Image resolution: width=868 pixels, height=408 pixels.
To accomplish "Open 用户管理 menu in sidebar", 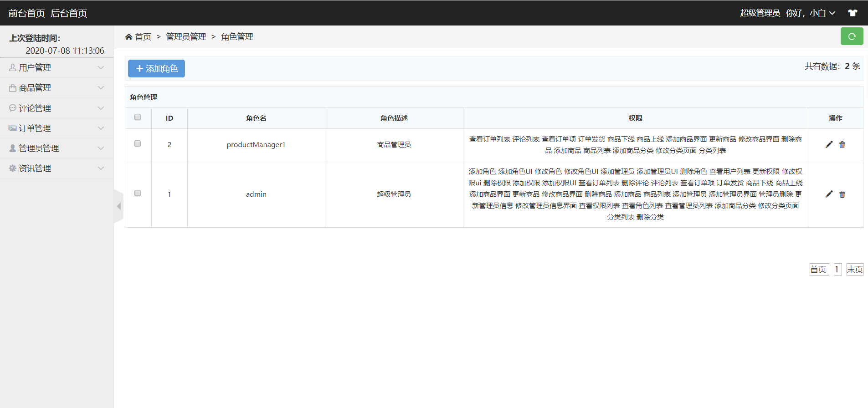I will click(56, 67).
